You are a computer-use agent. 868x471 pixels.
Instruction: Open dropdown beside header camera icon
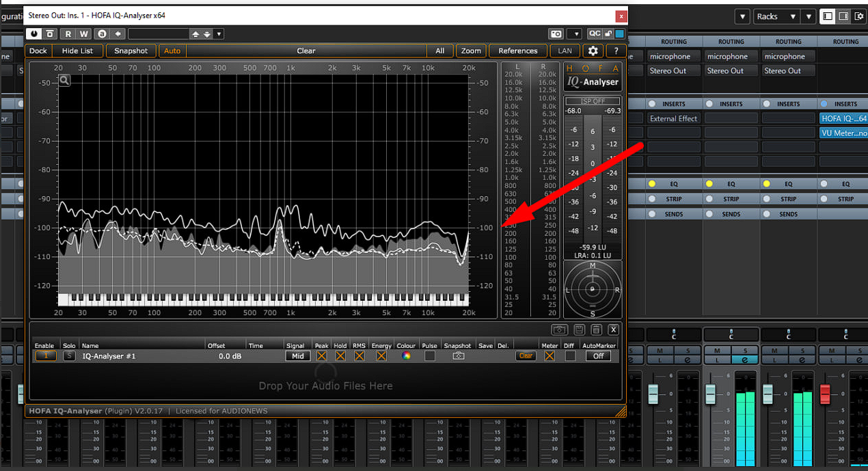coord(575,33)
